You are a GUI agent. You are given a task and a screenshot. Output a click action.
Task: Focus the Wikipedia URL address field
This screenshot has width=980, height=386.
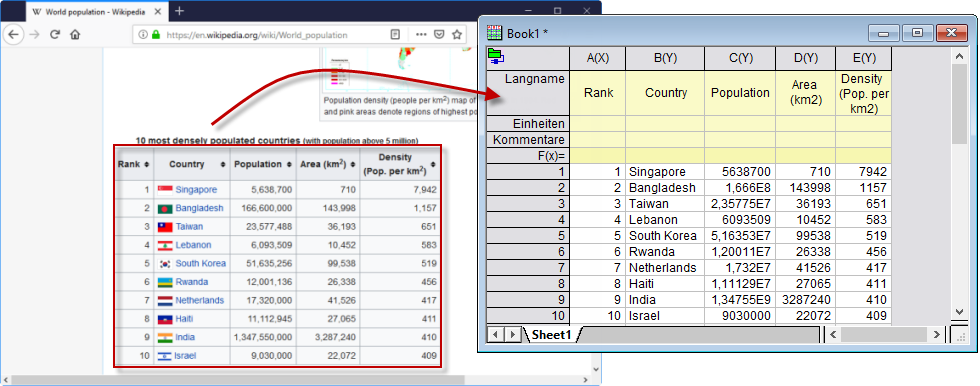pyautogui.click(x=256, y=35)
